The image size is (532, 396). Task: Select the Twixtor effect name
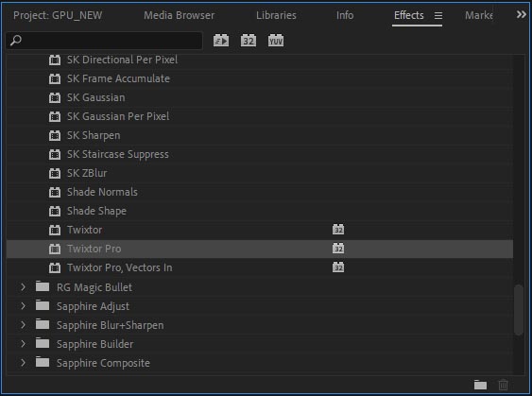[84, 230]
